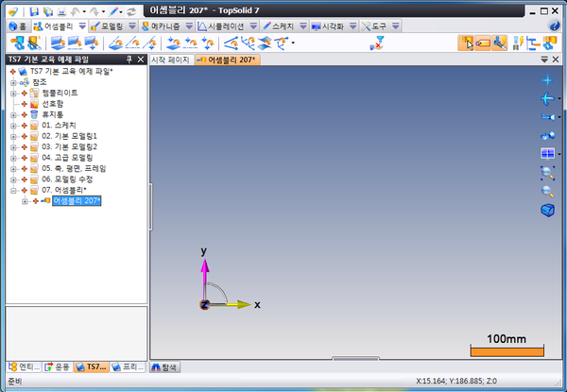The image size is (567, 392).
Task: Click the refresh arrows icon in the title bar
Action: [131, 12]
